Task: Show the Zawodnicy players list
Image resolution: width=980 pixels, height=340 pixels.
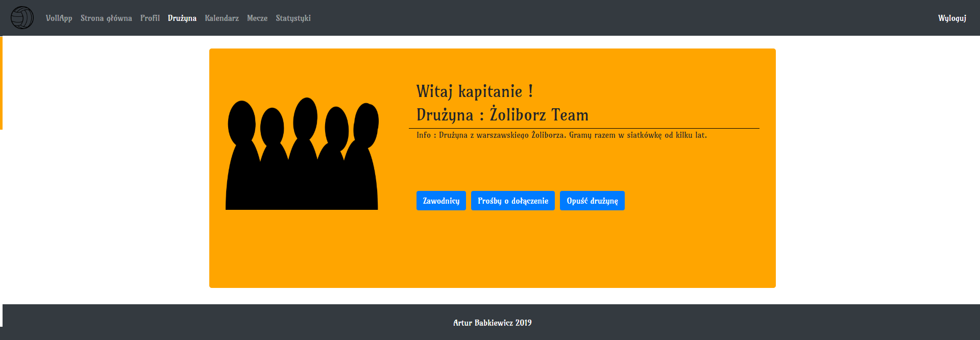Action: 441,201
